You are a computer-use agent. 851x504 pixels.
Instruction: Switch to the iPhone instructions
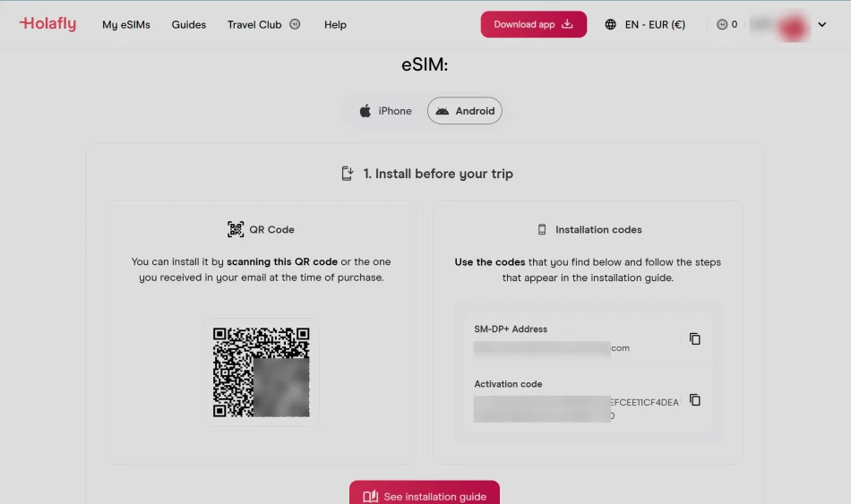[385, 111]
